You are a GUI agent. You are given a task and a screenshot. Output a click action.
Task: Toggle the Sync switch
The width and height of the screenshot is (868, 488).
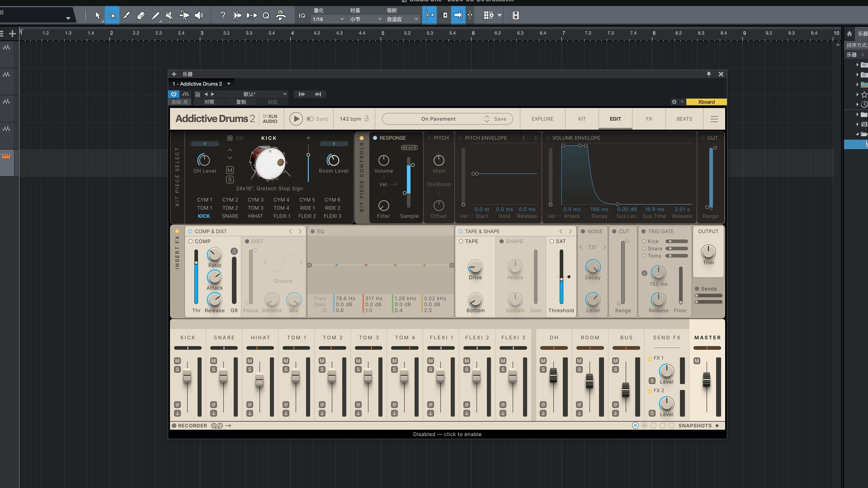[310, 119]
